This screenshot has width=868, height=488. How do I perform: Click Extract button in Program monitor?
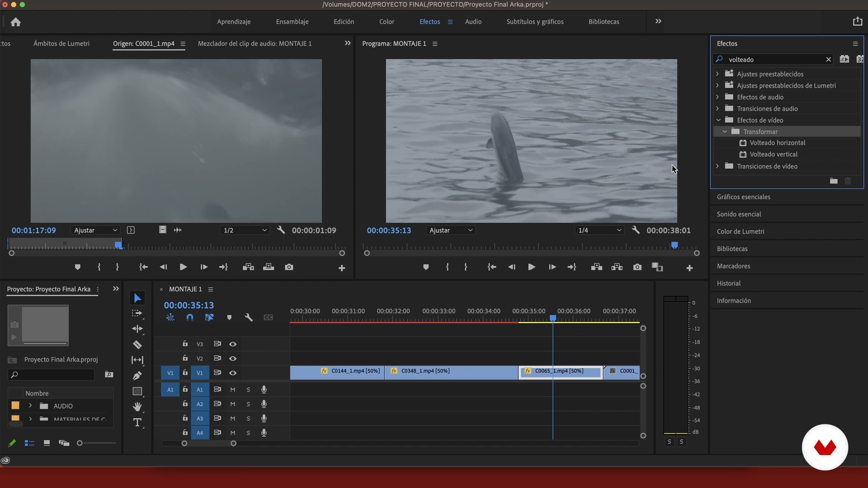point(617,267)
